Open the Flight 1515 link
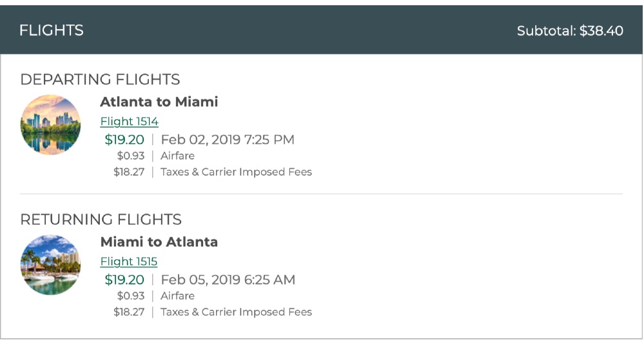Image resolution: width=644 pixels, height=342 pixels. point(129,261)
